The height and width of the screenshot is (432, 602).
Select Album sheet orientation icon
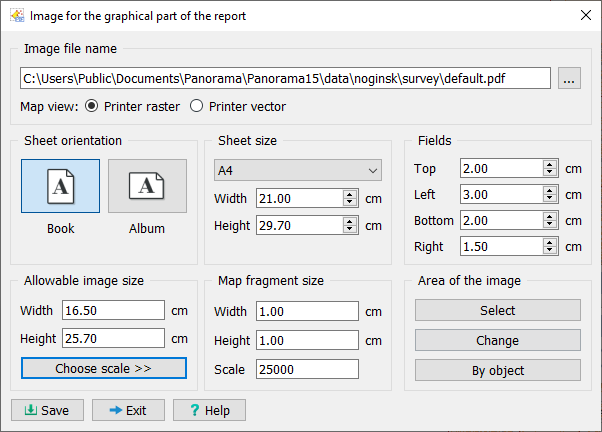(x=147, y=186)
